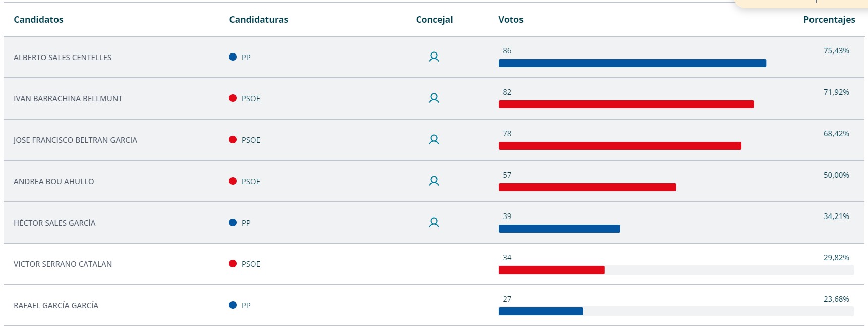Click the concejal icon for Andrea Bou Ahullo
Viewport: 868px width, 326px height.
(434, 181)
